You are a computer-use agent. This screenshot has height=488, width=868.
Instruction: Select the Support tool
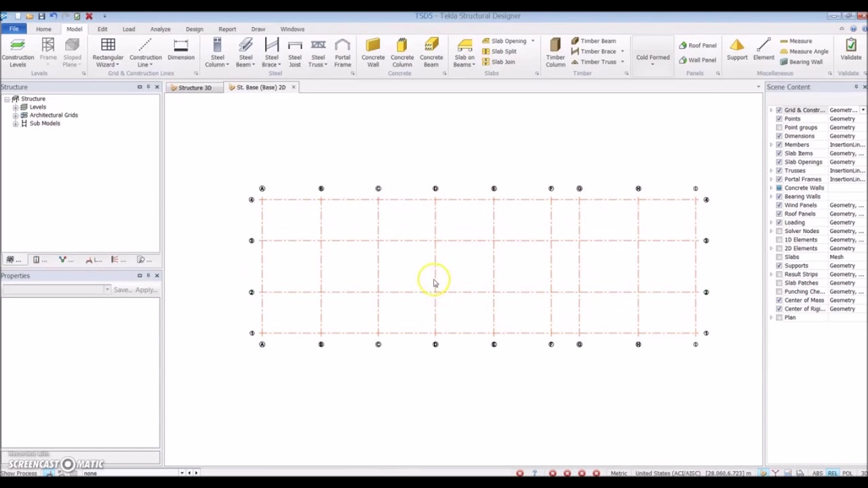[737, 50]
